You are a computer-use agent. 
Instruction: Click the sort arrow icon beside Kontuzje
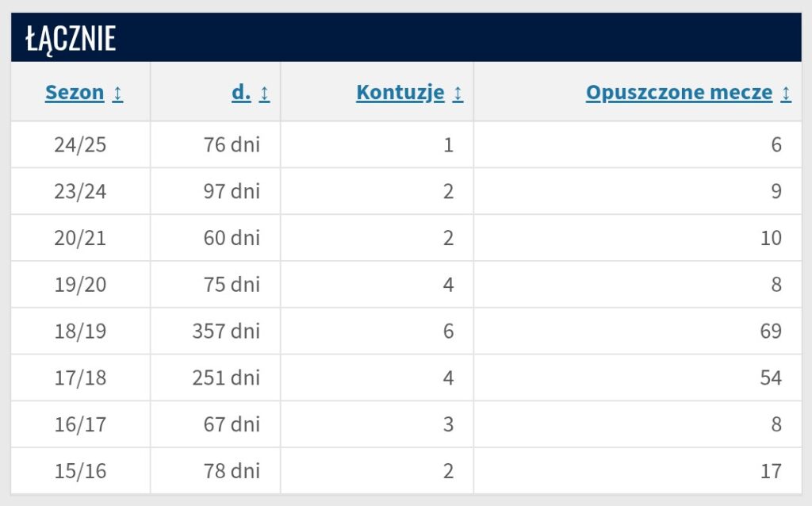pos(458,94)
